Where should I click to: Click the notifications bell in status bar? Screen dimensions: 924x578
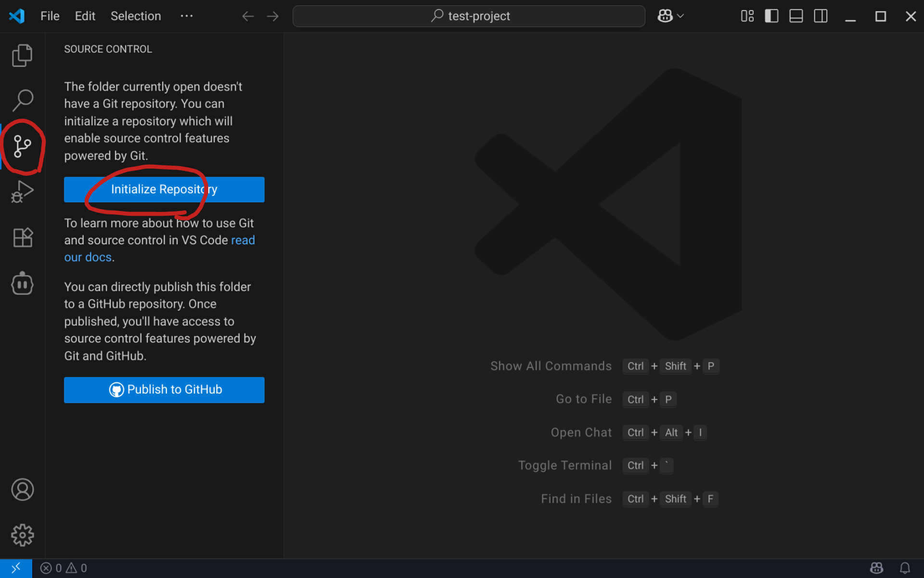pyautogui.click(x=905, y=568)
